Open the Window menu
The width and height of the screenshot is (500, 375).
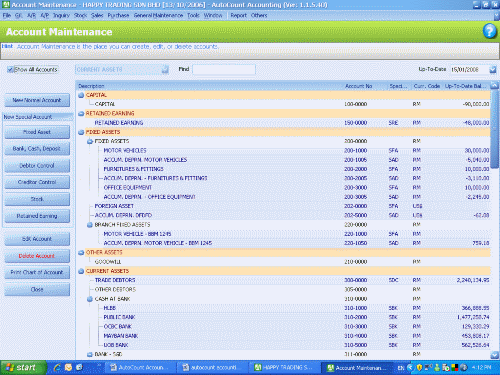click(x=213, y=15)
